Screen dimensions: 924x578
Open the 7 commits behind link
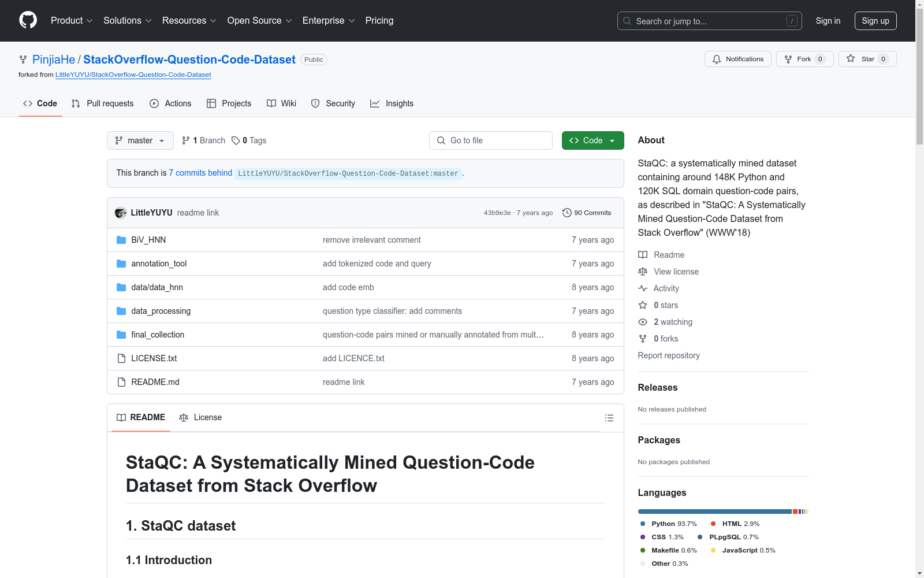(200, 173)
